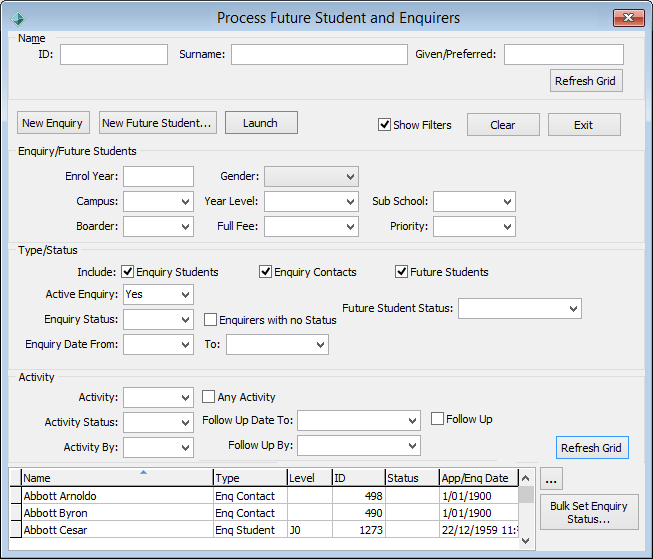This screenshot has height=559, width=653.
Task: Open the Active Enquiry dropdown set to Yes
Action: click(158, 294)
